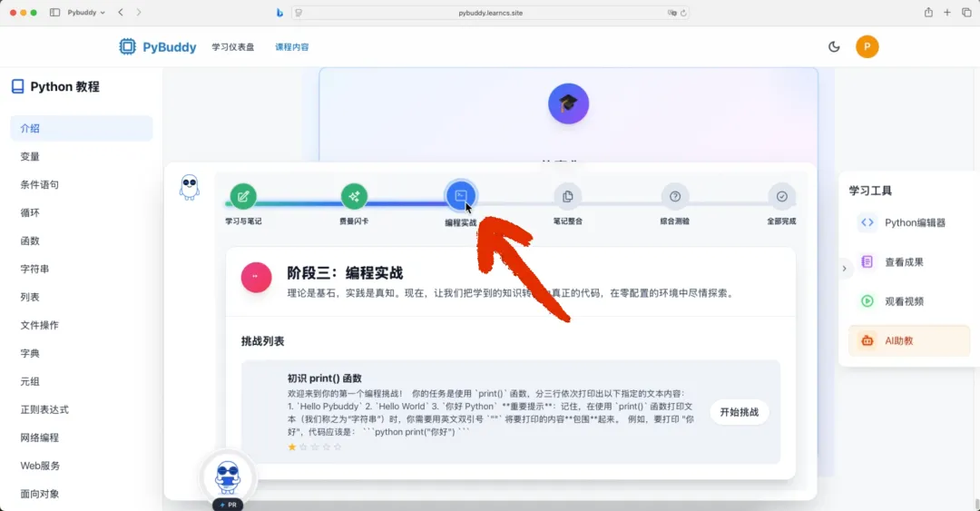The width and height of the screenshot is (980, 511).
Task: Open the orange P user avatar
Action: (867, 47)
